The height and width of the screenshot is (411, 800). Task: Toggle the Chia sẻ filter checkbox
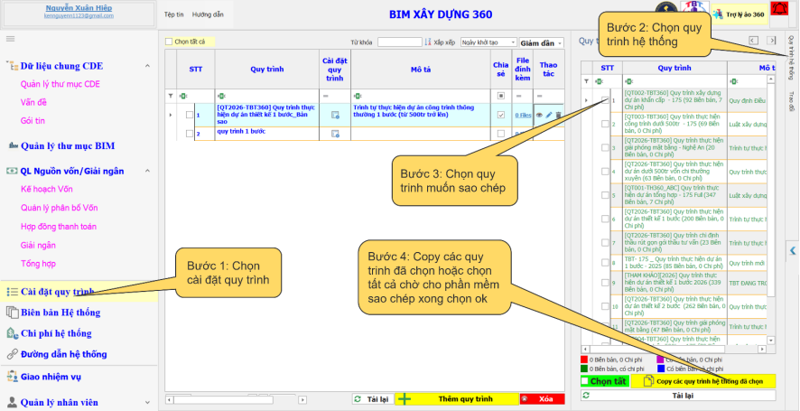point(501,96)
